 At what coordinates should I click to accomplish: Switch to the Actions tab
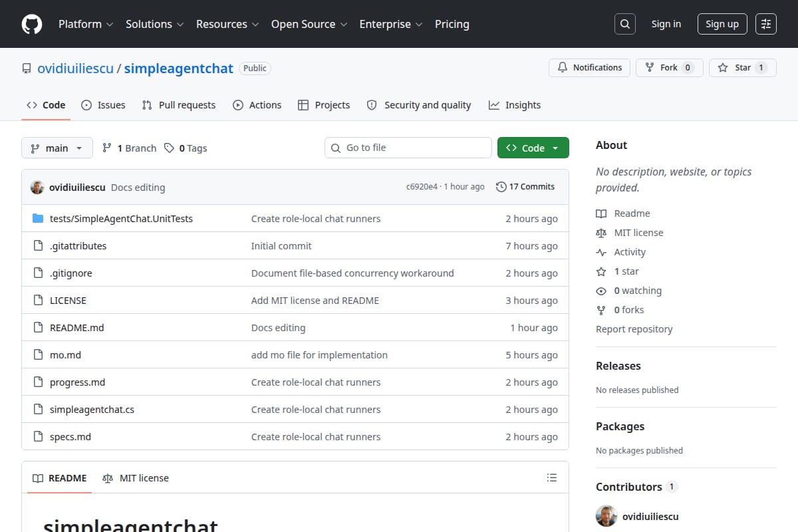pyautogui.click(x=257, y=105)
